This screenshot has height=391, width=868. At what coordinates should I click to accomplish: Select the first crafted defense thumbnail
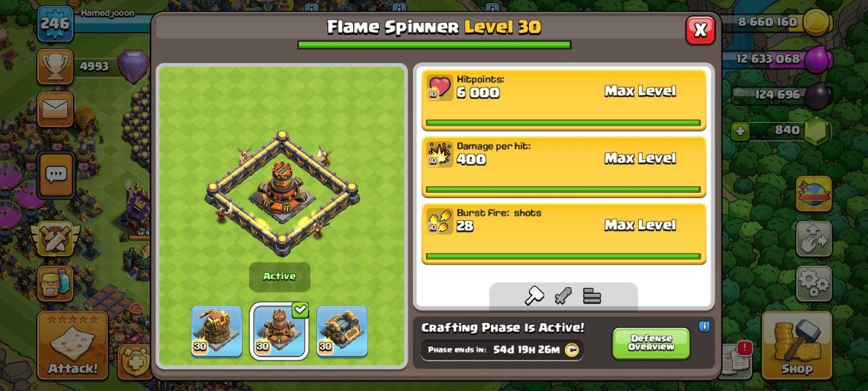click(x=216, y=331)
